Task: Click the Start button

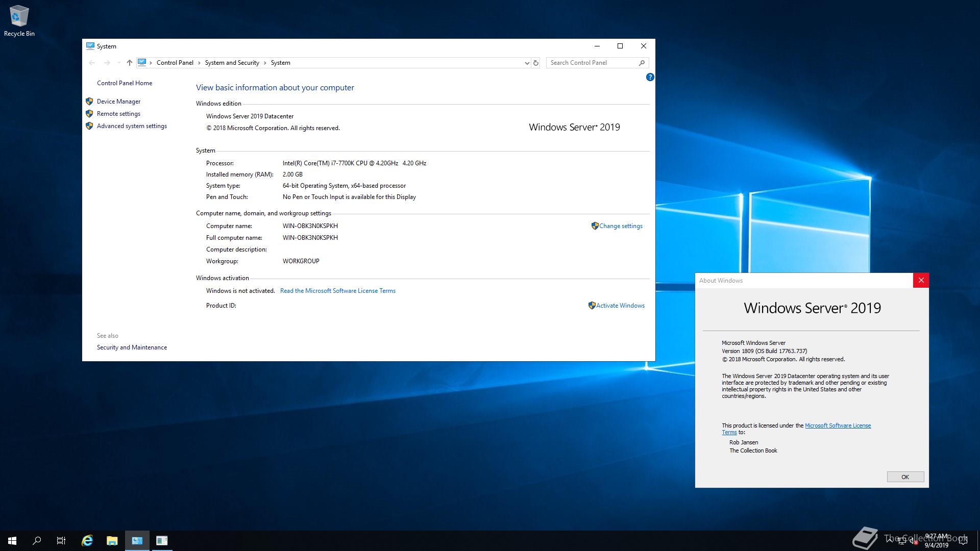Action: [x=11, y=540]
